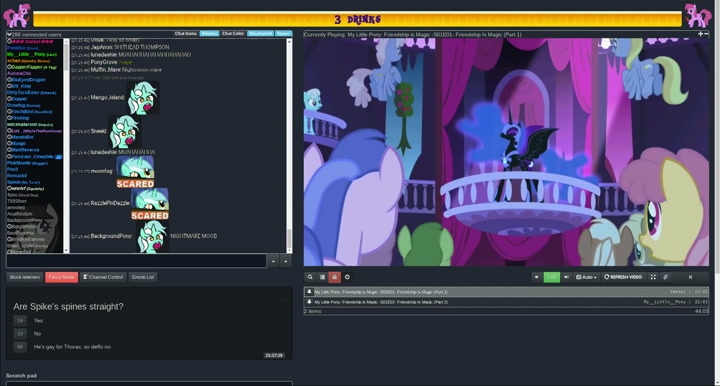The width and height of the screenshot is (720, 386).
Task: Enter fullscreen with the expand icon
Action: (653, 277)
